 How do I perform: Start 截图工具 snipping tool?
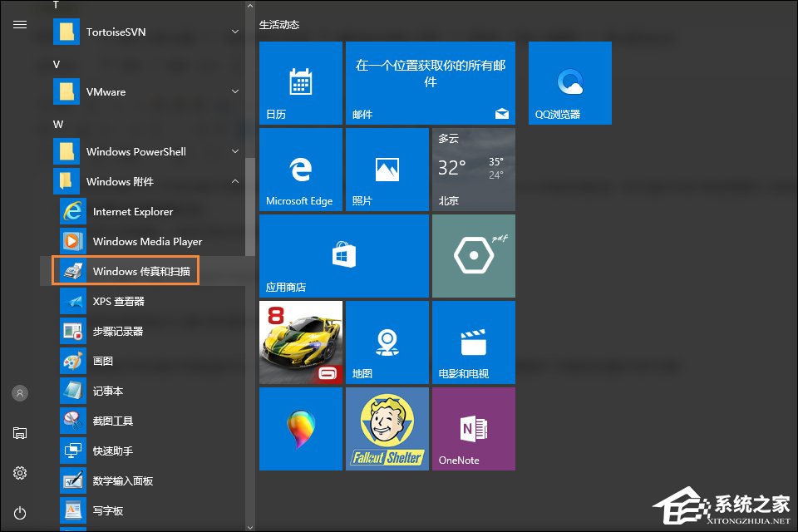coord(113,421)
